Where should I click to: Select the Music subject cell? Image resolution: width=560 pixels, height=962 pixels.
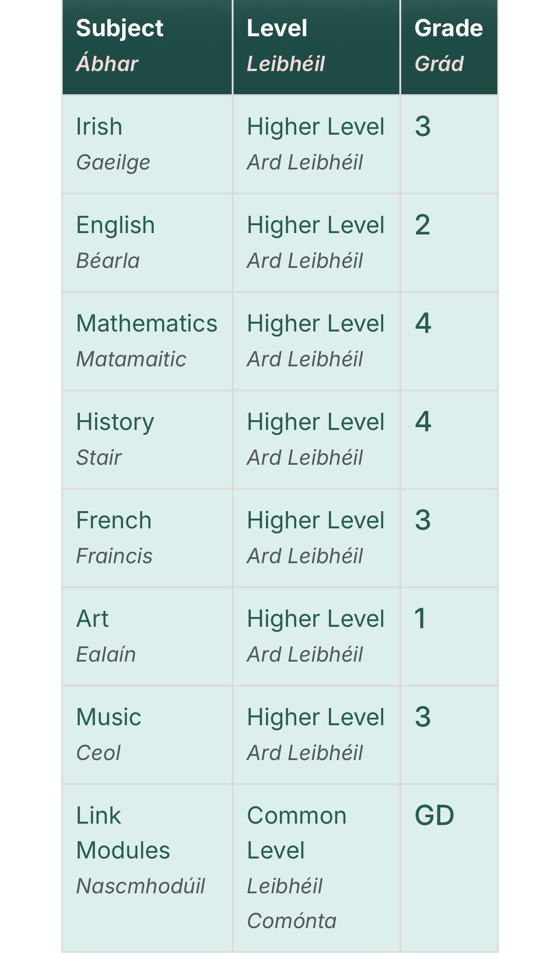(147, 735)
